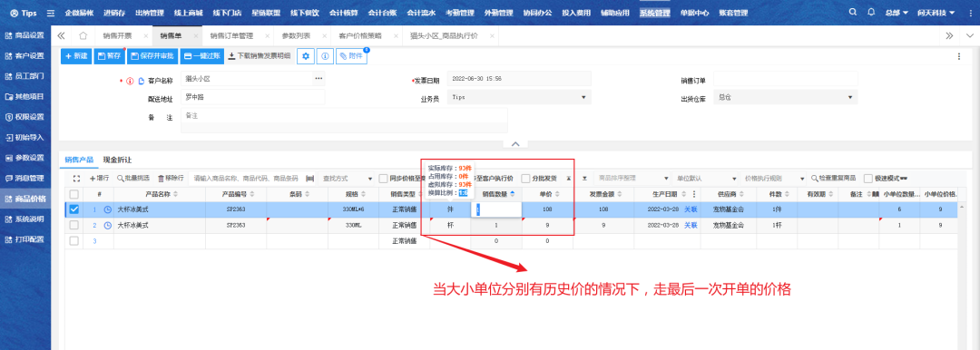Expand tab list with down chevron
This screenshot has height=350, width=980.
969,35
